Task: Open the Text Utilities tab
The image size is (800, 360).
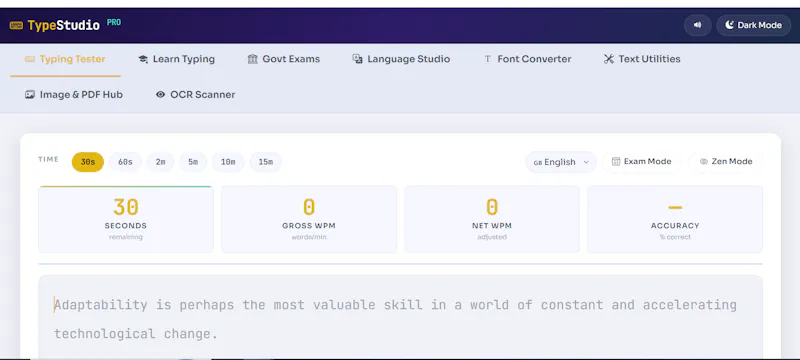Action: pos(642,59)
